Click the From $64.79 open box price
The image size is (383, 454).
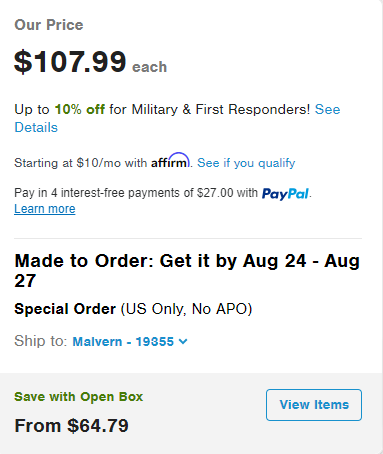pos(71,426)
